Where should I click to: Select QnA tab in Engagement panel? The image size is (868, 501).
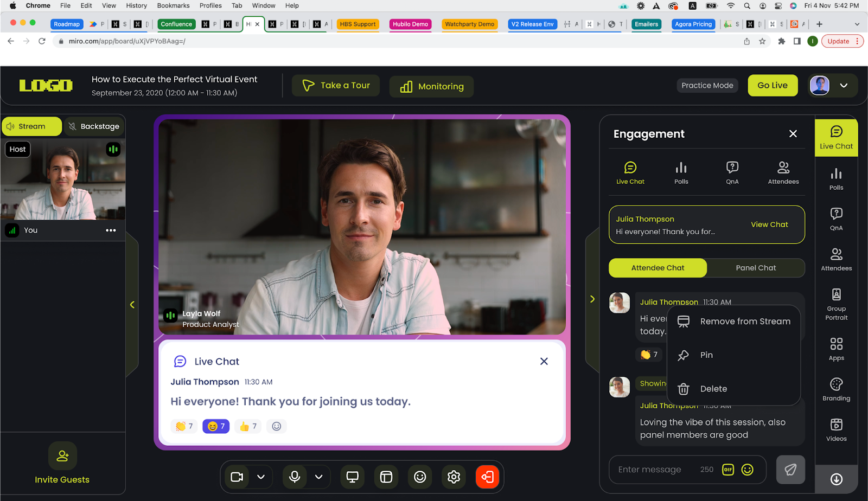tap(732, 173)
